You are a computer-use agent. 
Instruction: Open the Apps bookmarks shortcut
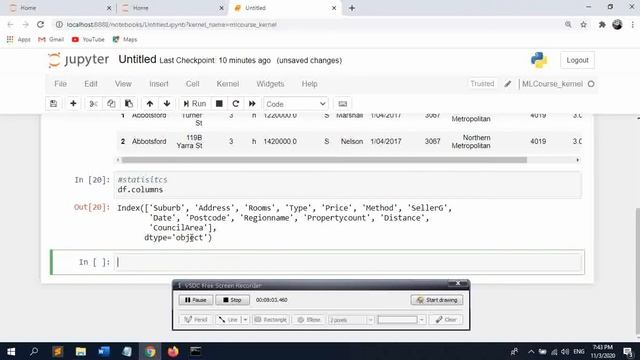(19, 40)
